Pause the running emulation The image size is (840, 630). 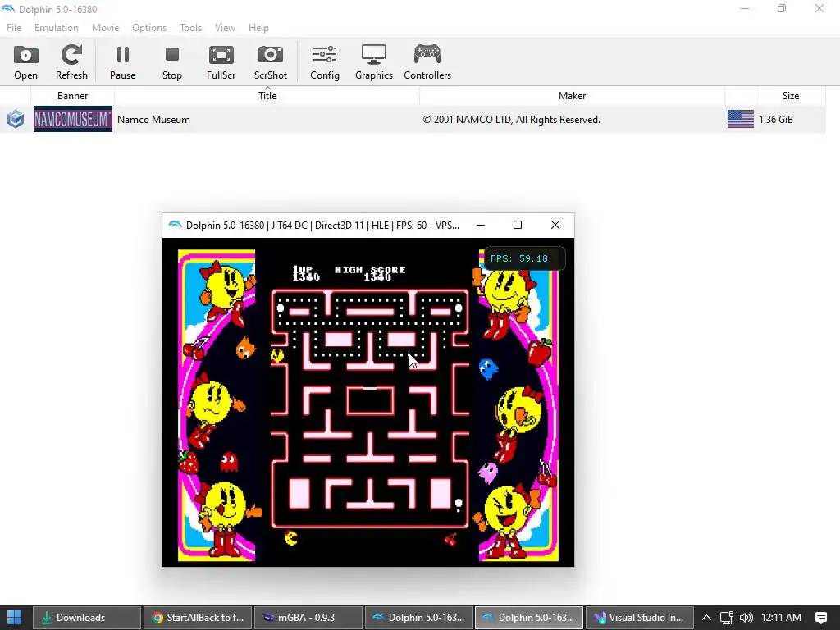point(123,62)
